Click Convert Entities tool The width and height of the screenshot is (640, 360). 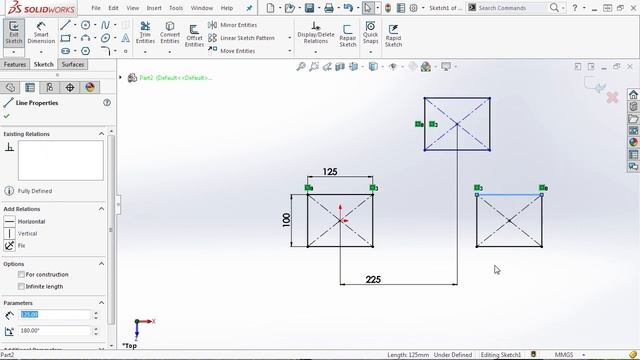[170, 33]
